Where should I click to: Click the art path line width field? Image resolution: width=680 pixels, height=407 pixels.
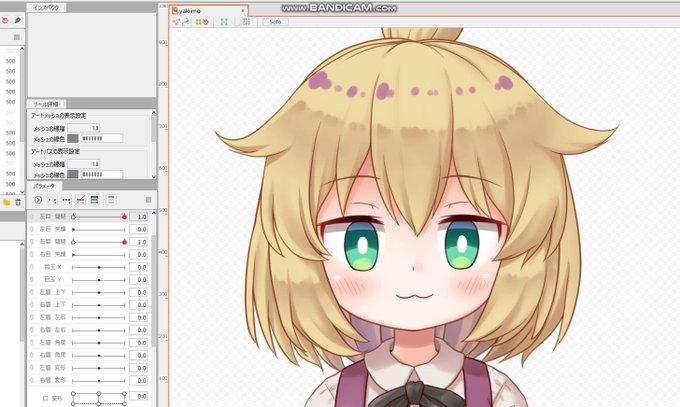pyautogui.click(x=84, y=164)
